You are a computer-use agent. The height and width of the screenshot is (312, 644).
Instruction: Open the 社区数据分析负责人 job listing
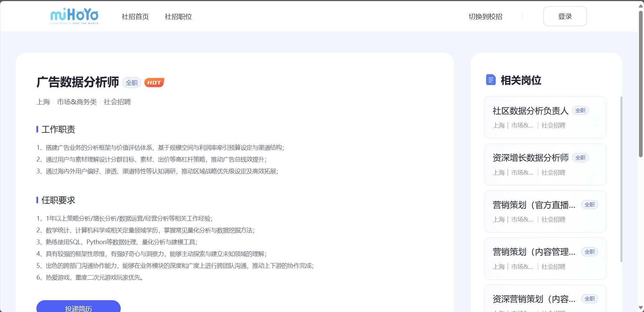tap(530, 111)
